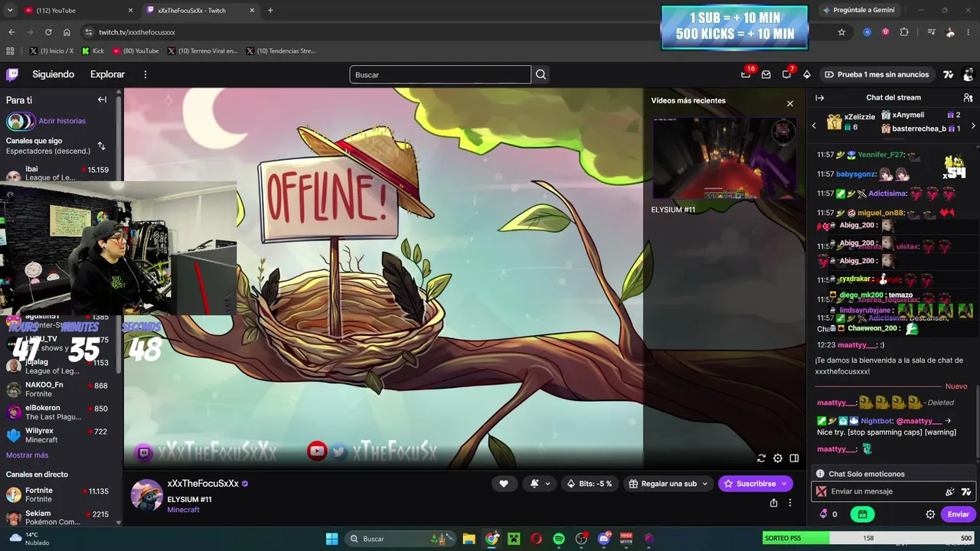This screenshot has width=980, height=551.
Task: Click the heart follow button for xXxTheFocuSxXx
Action: click(x=504, y=484)
